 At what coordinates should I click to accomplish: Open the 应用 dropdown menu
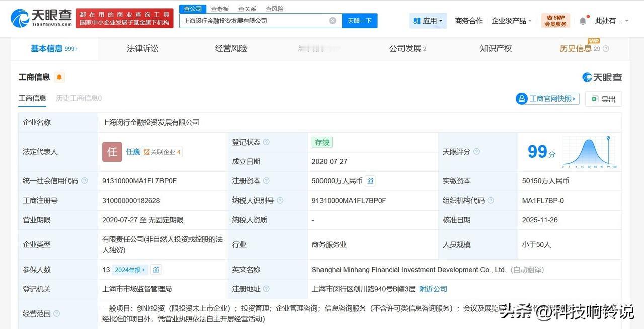tap(428, 21)
